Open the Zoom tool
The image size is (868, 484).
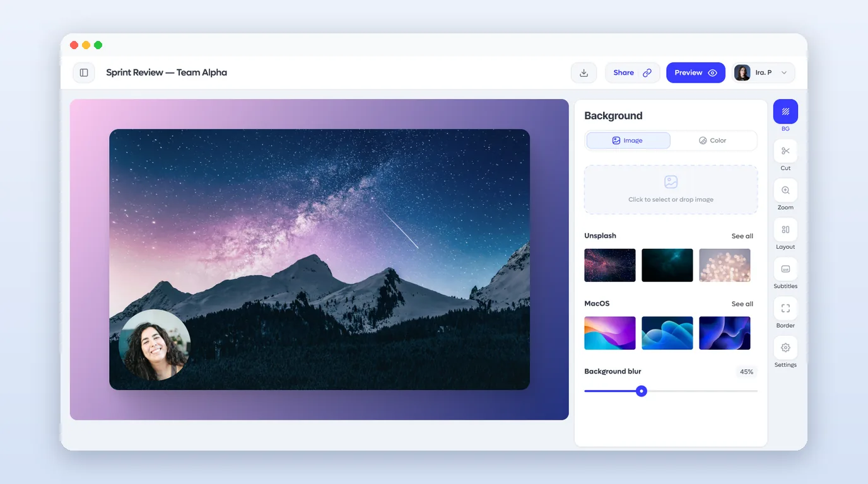[785, 190]
